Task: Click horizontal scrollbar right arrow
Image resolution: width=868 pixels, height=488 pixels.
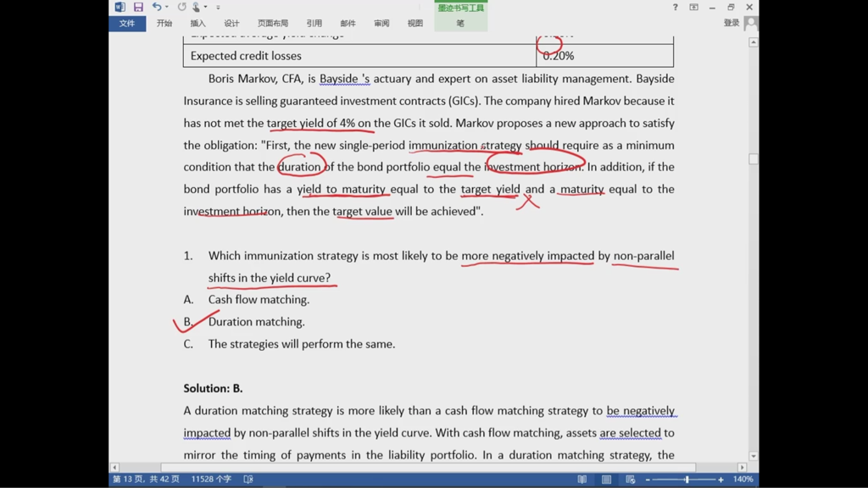Action: (x=743, y=468)
